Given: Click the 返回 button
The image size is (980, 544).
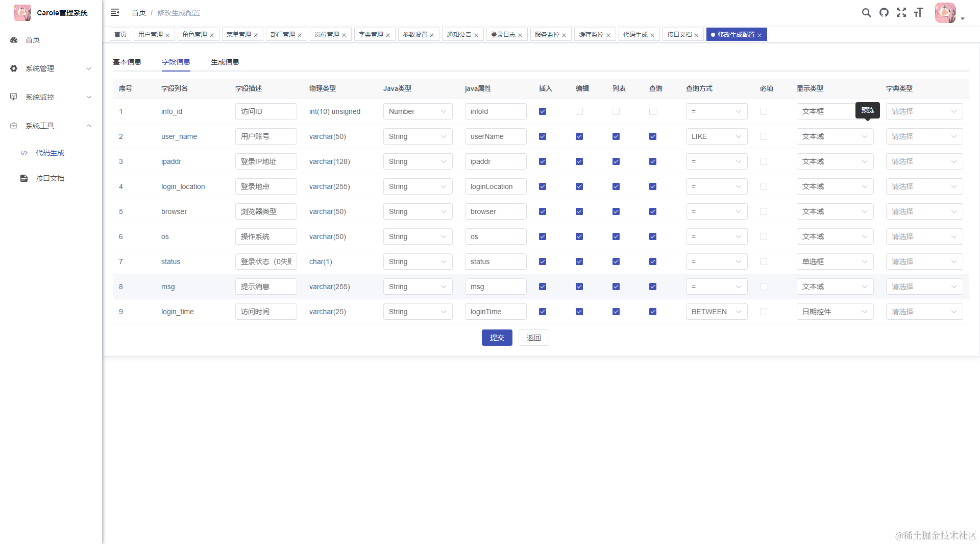Looking at the screenshot, I should point(534,338).
